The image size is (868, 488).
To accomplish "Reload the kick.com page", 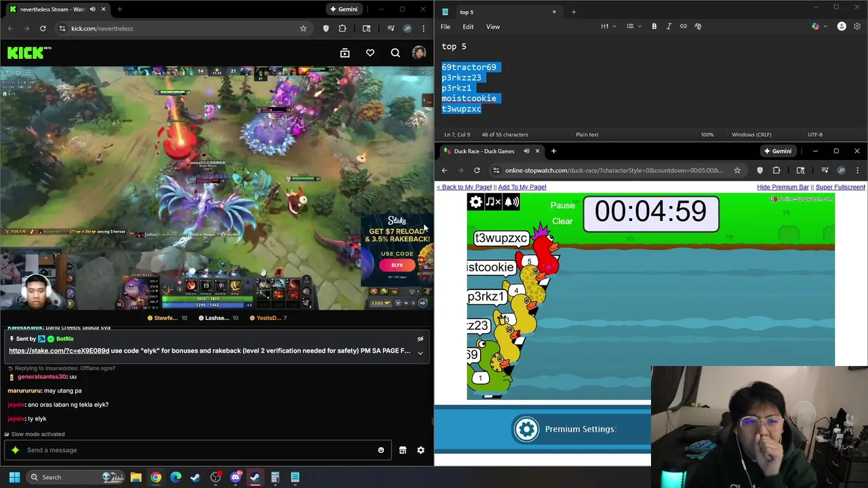I will pos(43,28).
